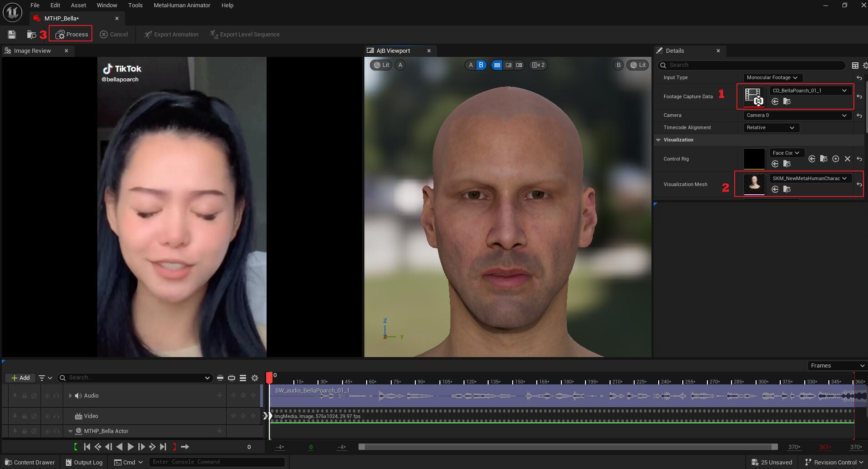Open the Input Type Monocular Footage dropdown
Screen dimensions: 868x469
click(x=772, y=78)
